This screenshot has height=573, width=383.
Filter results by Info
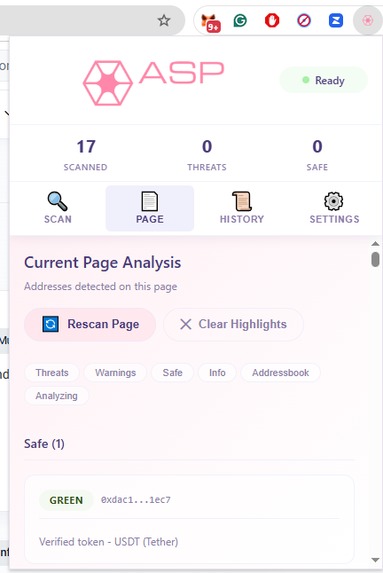[x=217, y=373]
